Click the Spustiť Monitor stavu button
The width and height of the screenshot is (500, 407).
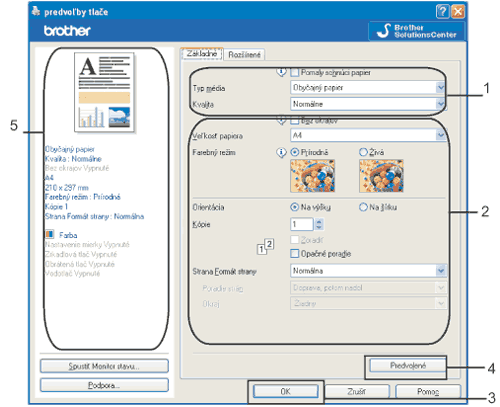coord(104,366)
